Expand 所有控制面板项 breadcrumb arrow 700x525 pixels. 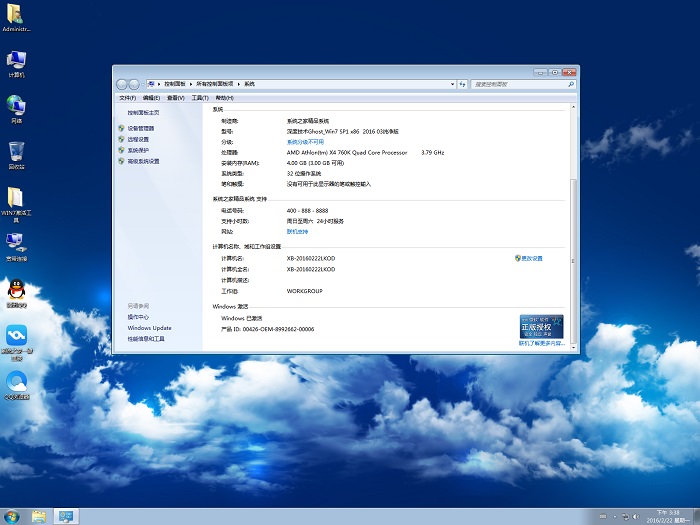pyautogui.click(x=238, y=84)
